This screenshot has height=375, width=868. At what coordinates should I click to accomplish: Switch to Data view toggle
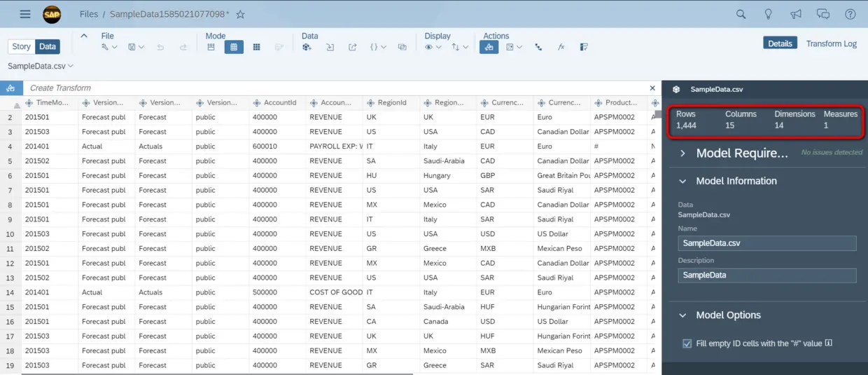[x=48, y=46]
